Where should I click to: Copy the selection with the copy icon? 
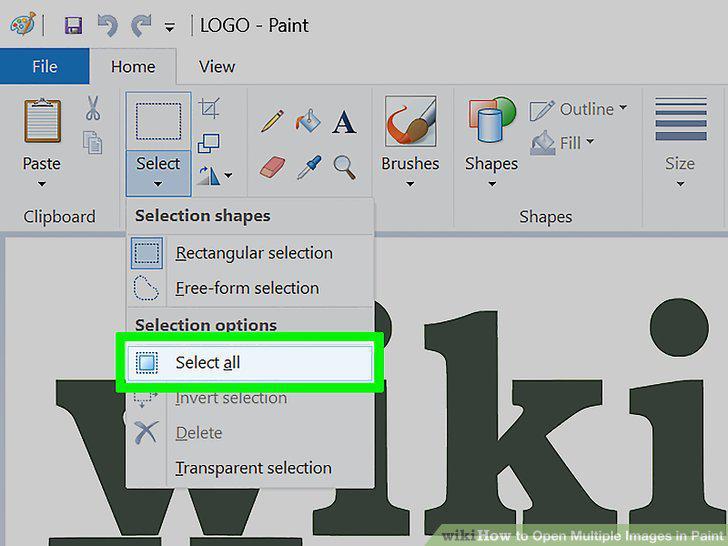tap(93, 142)
